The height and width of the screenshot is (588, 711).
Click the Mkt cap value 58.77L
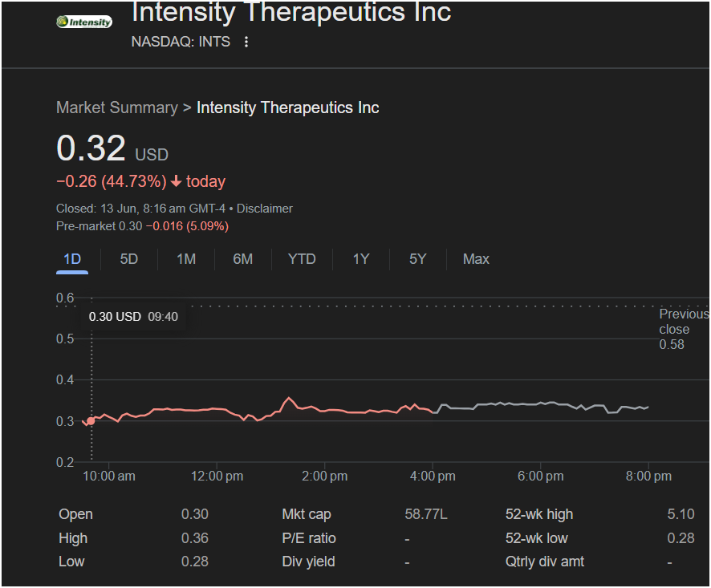[x=426, y=514]
